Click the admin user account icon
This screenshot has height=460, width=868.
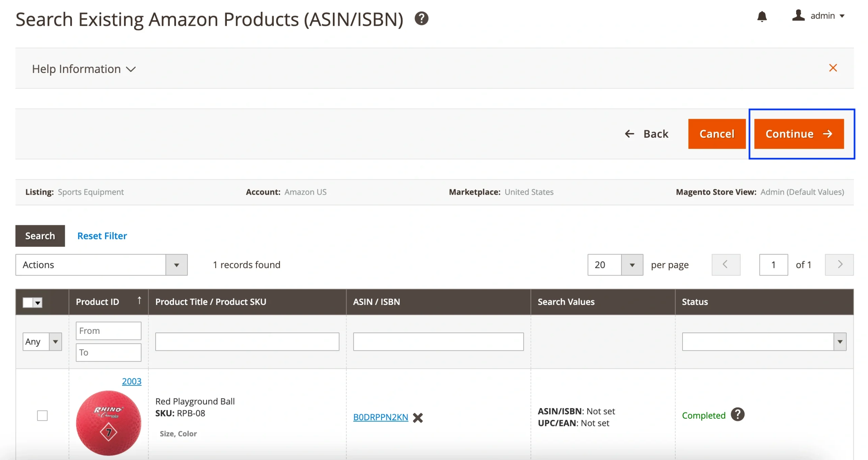coord(798,16)
